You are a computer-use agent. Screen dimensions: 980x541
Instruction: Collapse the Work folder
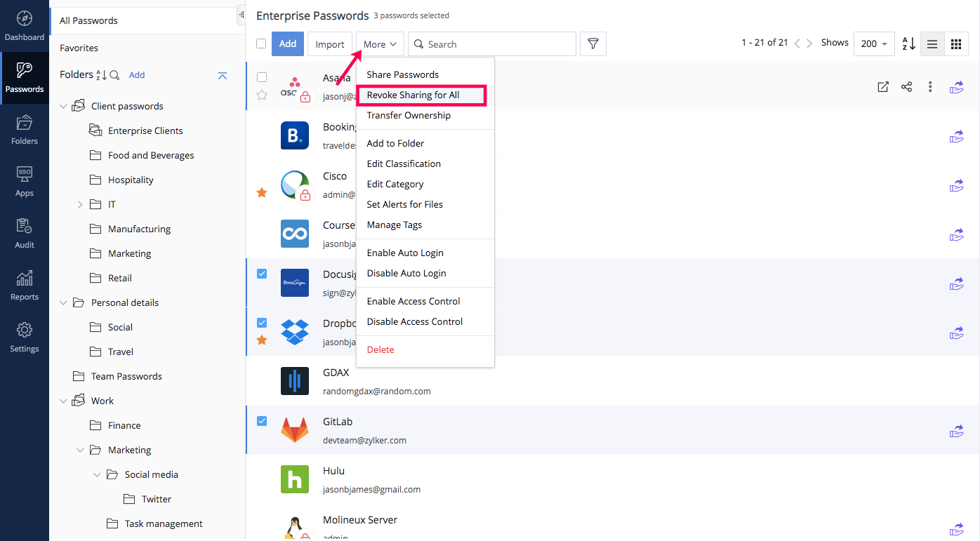point(64,401)
